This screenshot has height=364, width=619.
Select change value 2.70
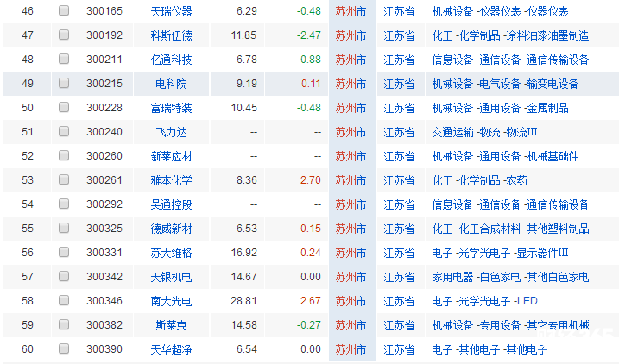tap(310, 179)
